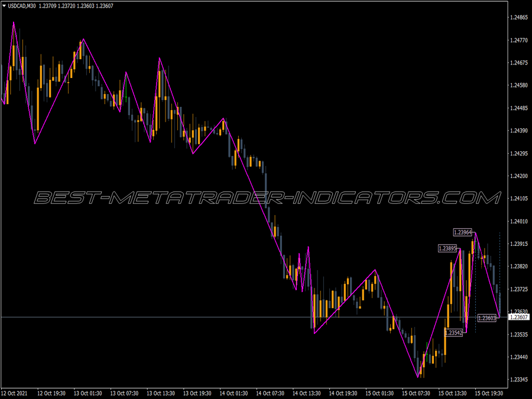Click price axis value 1.23345

coord(519,379)
